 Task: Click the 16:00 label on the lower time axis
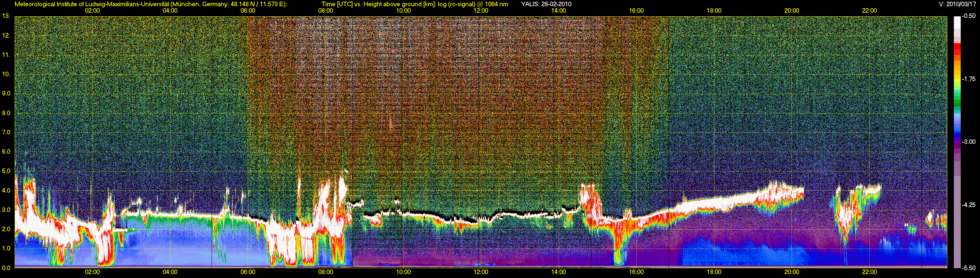636,272
